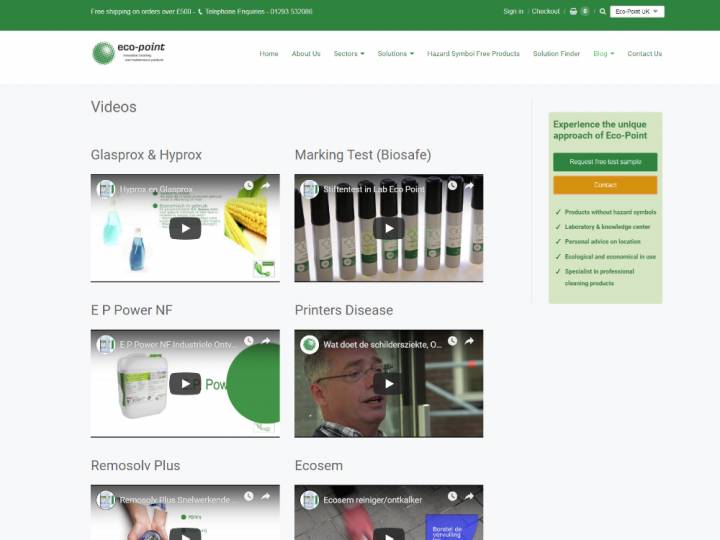
Task: Click Laboratory & knowledge center text
Action: pos(607,227)
